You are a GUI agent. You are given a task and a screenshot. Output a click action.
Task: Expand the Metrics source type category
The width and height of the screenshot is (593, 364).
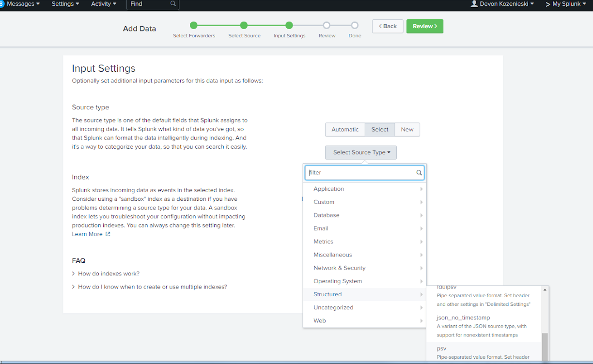[364, 242]
